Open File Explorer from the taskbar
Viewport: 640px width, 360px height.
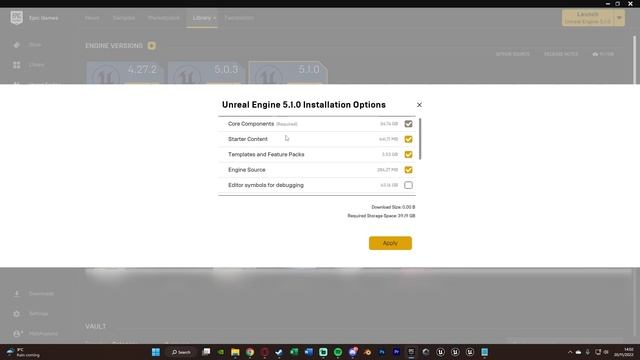click(235, 352)
